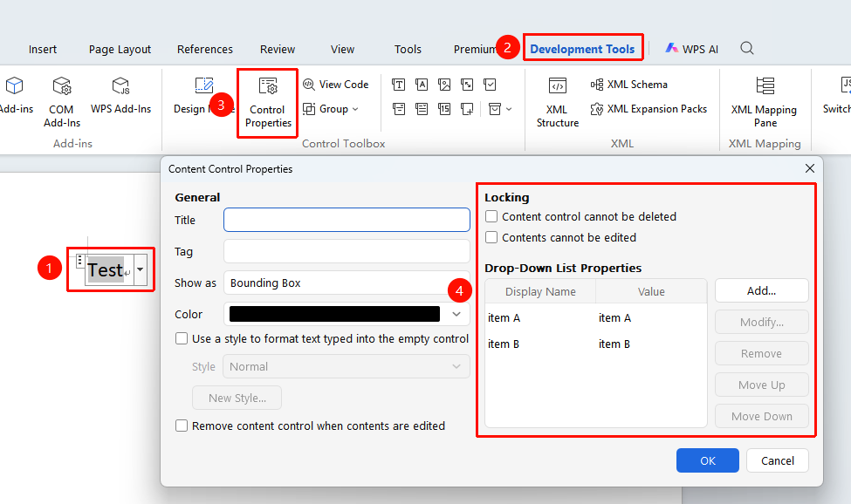851x504 pixels.
Task: Open View Code editor
Action: coord(336,85)
